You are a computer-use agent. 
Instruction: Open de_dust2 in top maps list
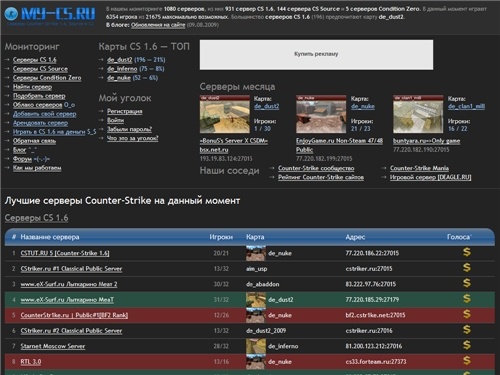pos(120,60)
